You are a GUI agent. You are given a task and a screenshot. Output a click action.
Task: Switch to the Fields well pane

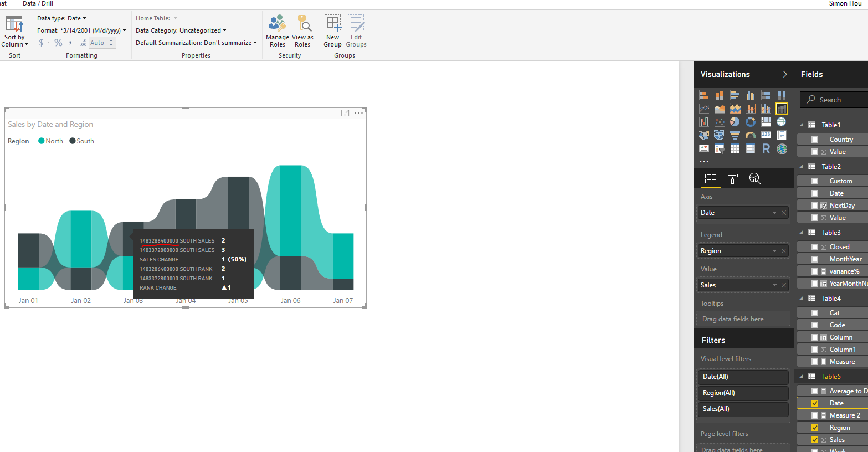click(x=711, y=178)
